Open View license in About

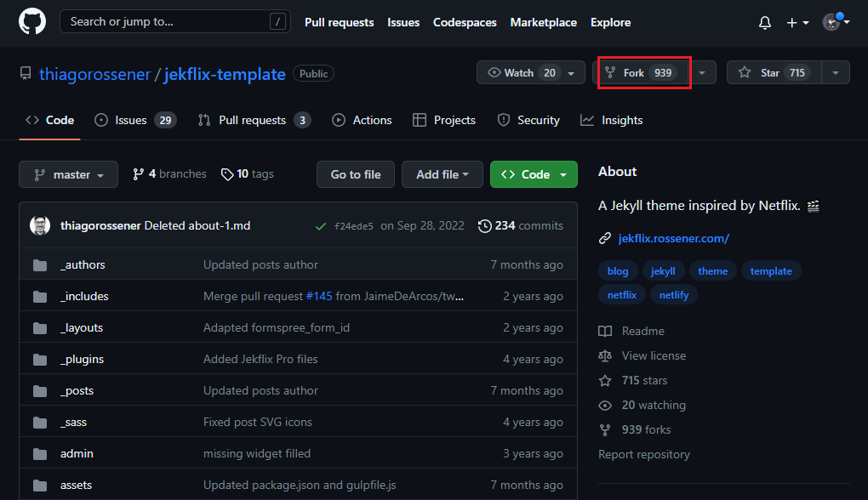point(642,356)
